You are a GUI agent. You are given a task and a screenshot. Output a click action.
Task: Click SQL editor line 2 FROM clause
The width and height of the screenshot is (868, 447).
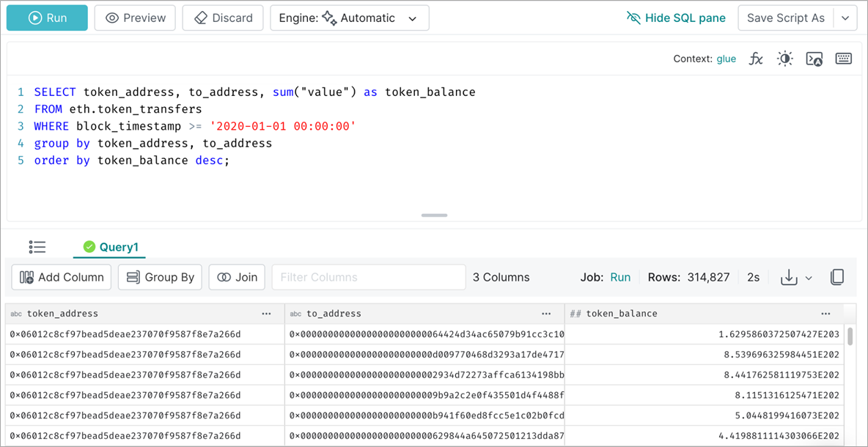(x=118, y=109)
